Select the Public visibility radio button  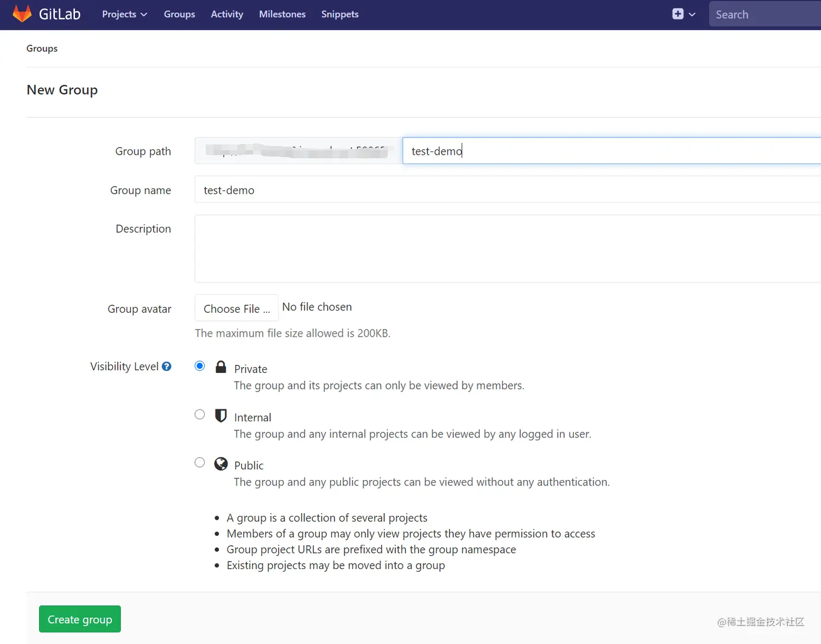200,463
